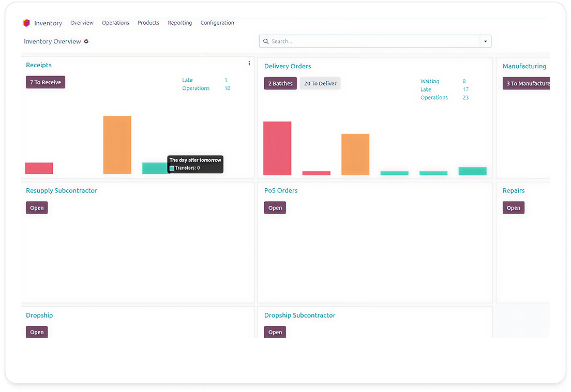
Task: Open the Waiting delivery orders link
Action: pos(429,81)
